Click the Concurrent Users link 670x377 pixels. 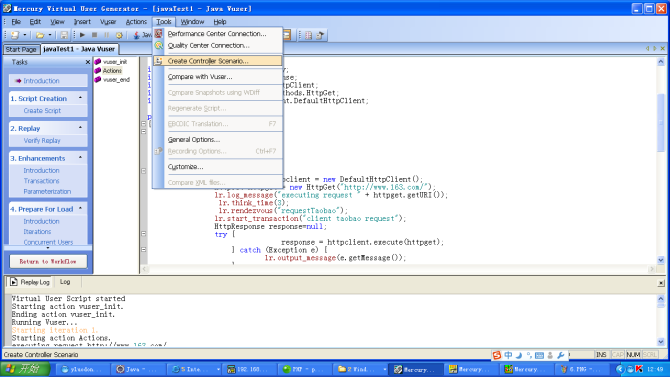(x=48, y=242)
